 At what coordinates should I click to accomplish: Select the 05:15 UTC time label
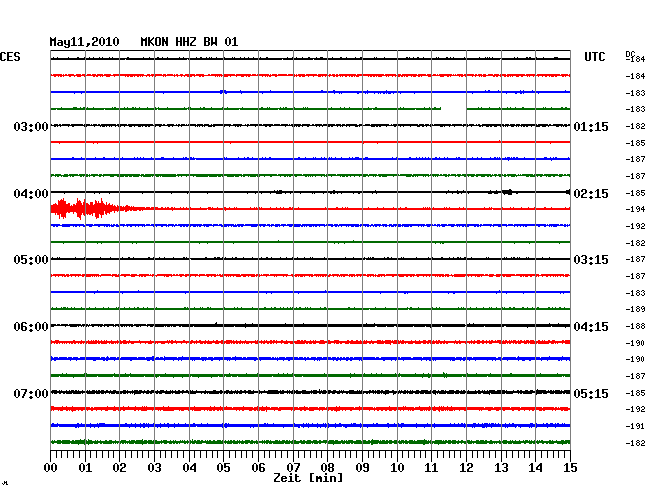pyautogui.click(x=591, y=393)
